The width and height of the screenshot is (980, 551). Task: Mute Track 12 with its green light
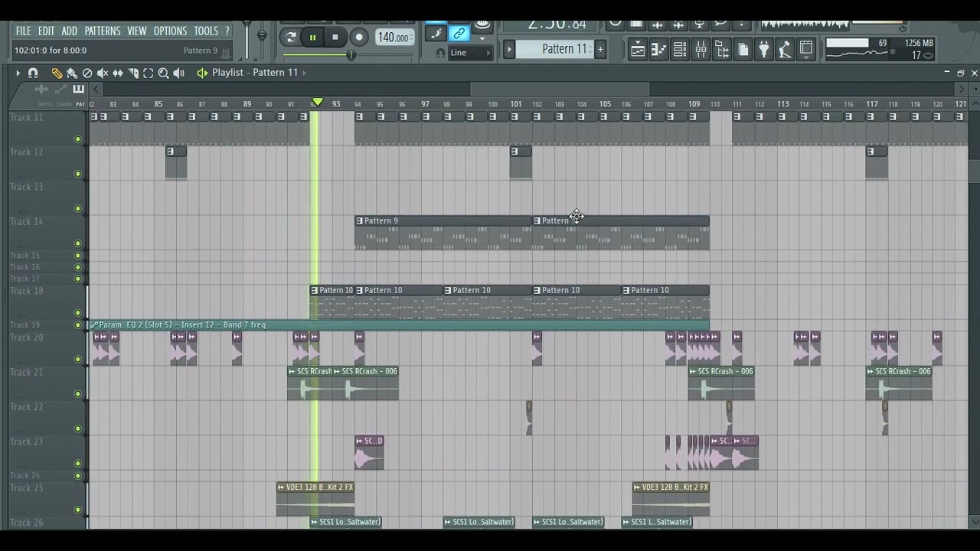tap(77, 174)
